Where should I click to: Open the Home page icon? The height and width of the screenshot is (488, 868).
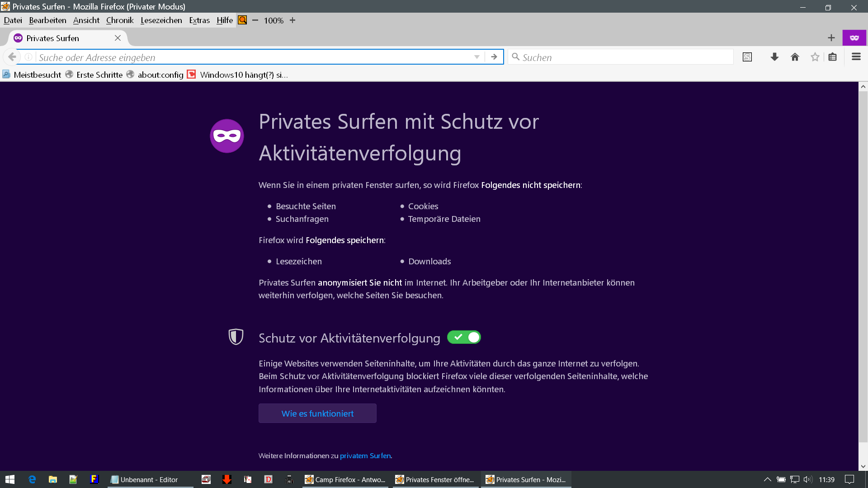click(795, 57)
